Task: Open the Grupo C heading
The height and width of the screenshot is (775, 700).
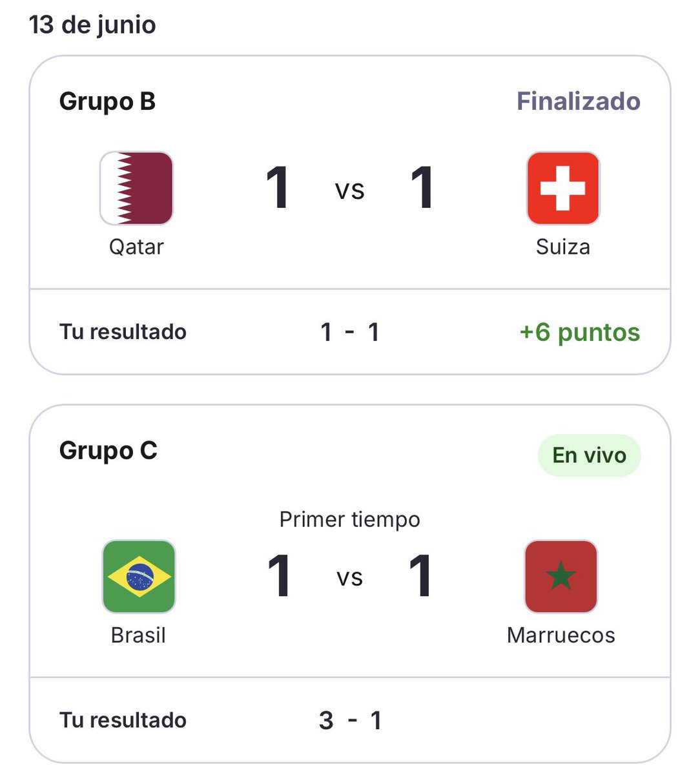Action: pyautogui.click(x=108, y=450)
